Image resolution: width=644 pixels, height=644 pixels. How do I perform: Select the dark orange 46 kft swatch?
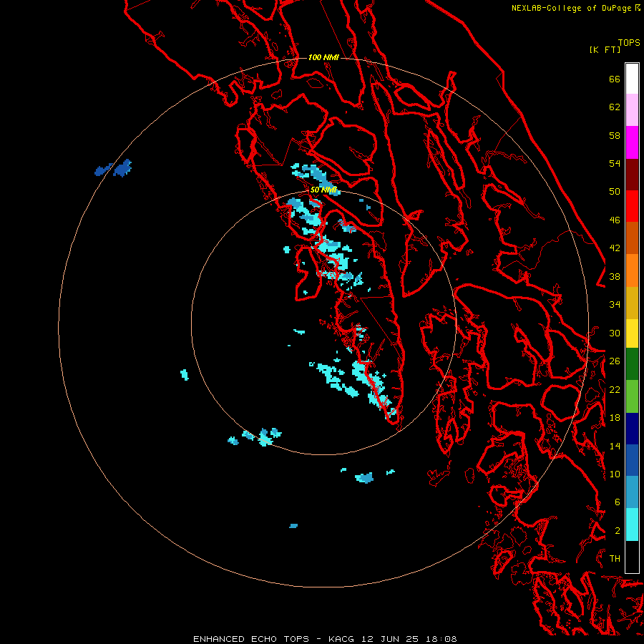tap(632, 238)
